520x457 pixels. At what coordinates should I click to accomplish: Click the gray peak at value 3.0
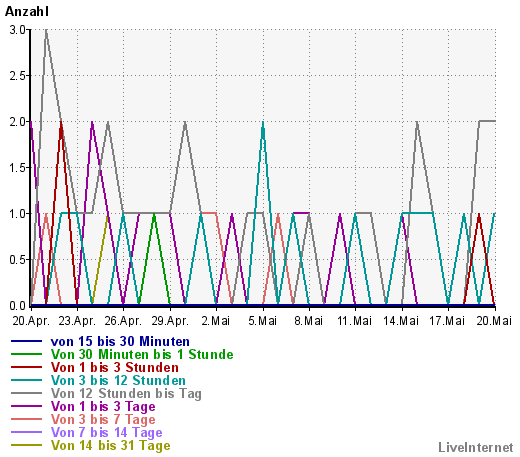(x=46, y=30)
